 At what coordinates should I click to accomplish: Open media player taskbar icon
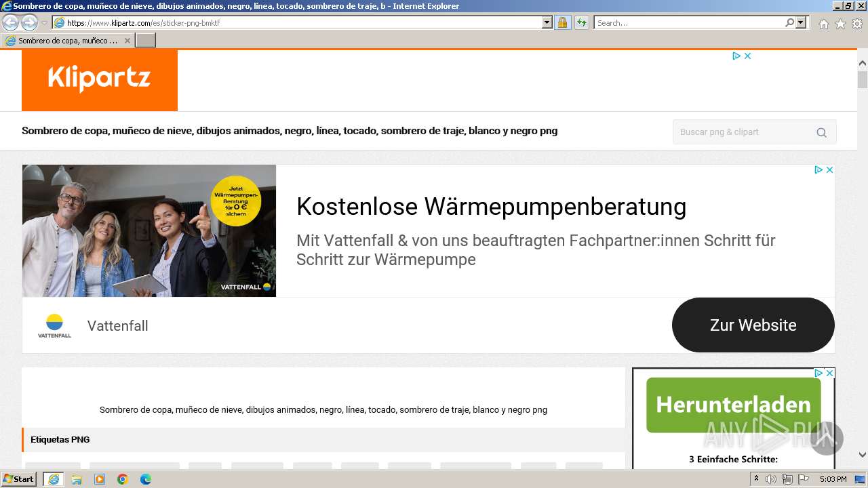100,479
